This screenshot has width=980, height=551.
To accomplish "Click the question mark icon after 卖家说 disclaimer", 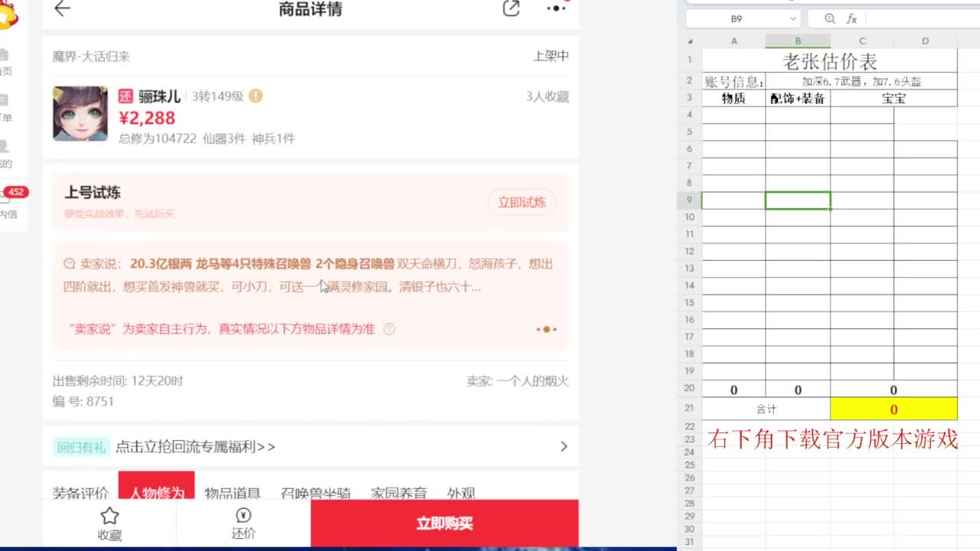I will coord(389,329).
